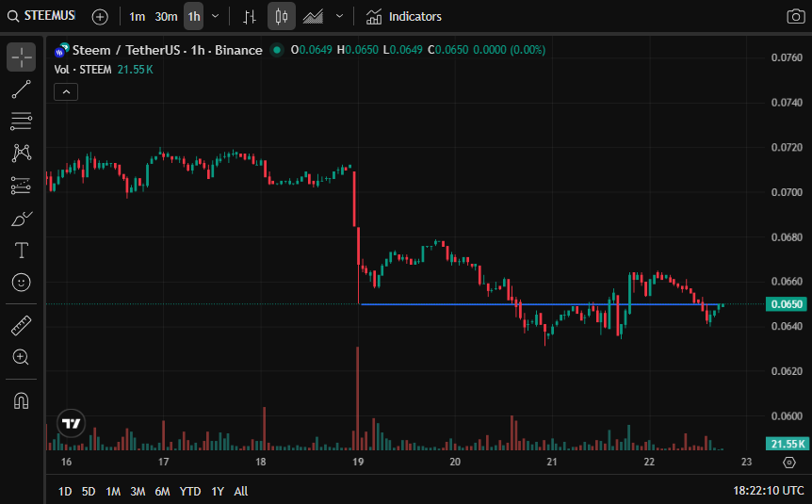This screenshot has width=812, height=504.
Task: Set range to 3M
Action: point(138,491)
